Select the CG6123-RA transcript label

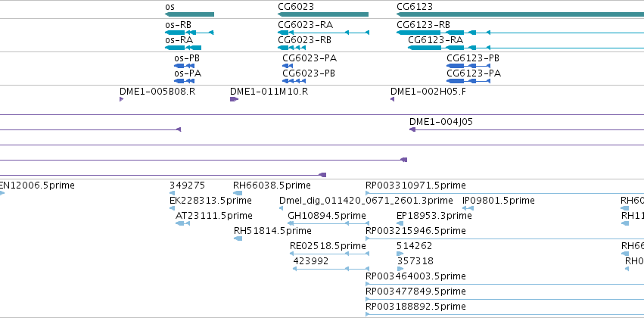coord(435,40)
